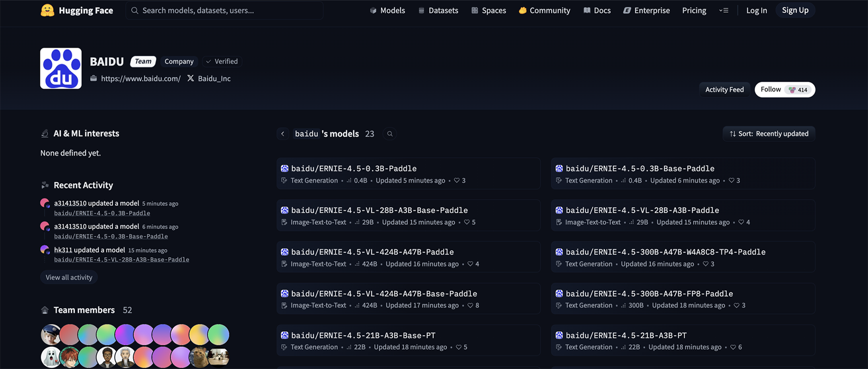The height and width of the screenshot is (369, 868).
Task: Open the Baidu_Inc X profile link
Action: coord(214,79)
